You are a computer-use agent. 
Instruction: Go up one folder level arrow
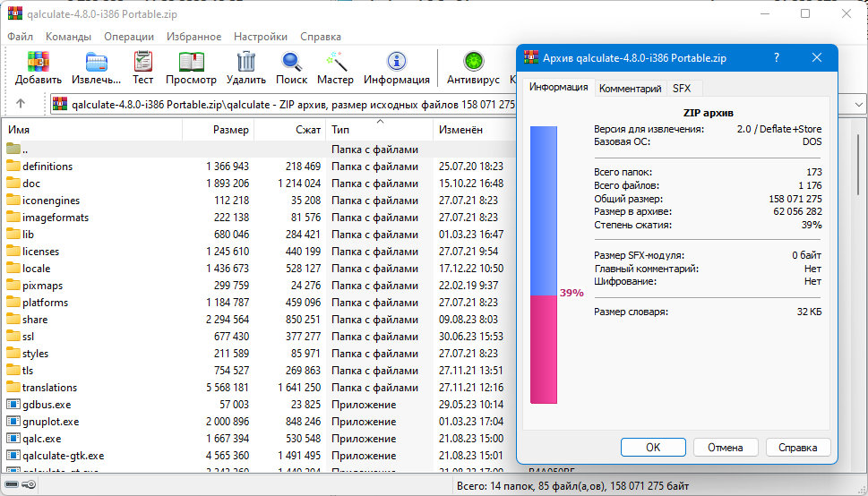click(x=21, y=103)
